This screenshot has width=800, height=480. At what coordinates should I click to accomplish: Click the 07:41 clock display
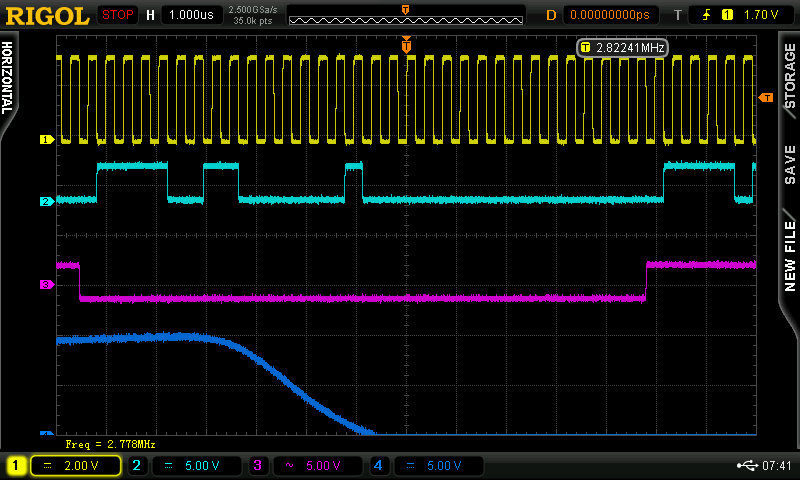click(x=777, y=465)
